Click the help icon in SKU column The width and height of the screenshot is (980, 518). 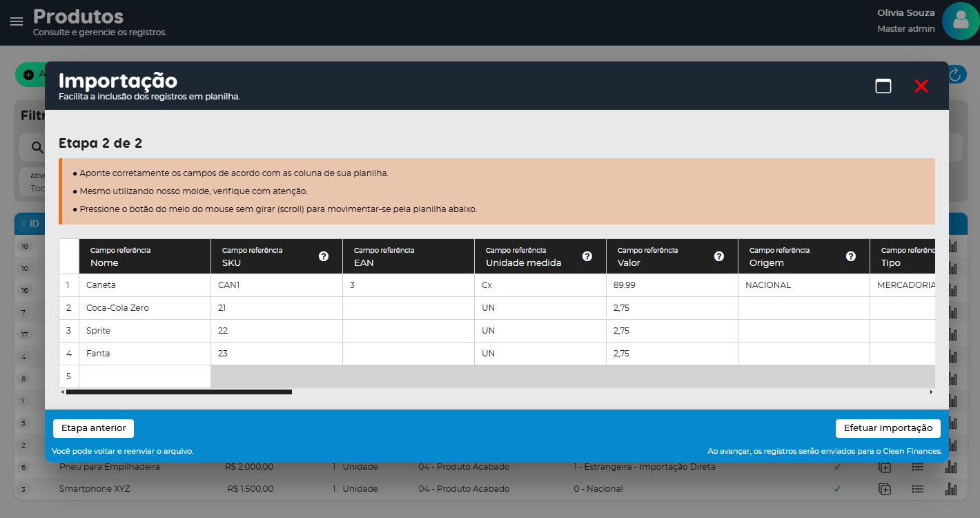click(x=324, y=256)
